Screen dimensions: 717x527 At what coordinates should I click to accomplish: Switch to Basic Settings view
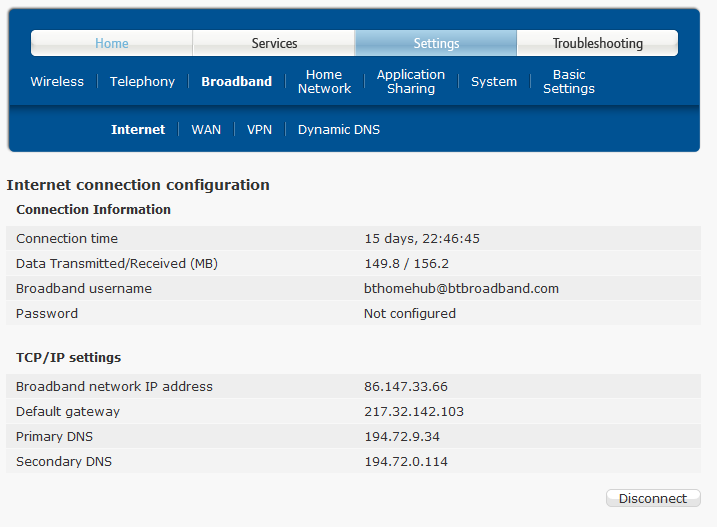(569, 82)
